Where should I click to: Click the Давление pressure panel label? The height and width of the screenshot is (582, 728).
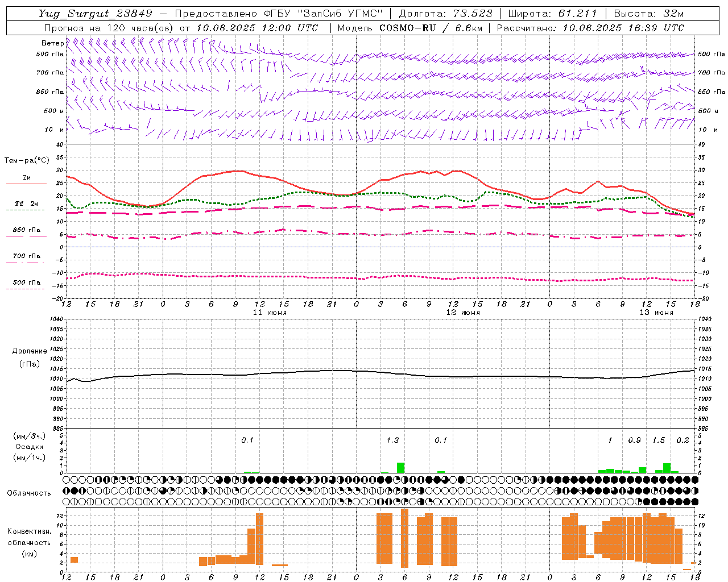tap(29, 351)
